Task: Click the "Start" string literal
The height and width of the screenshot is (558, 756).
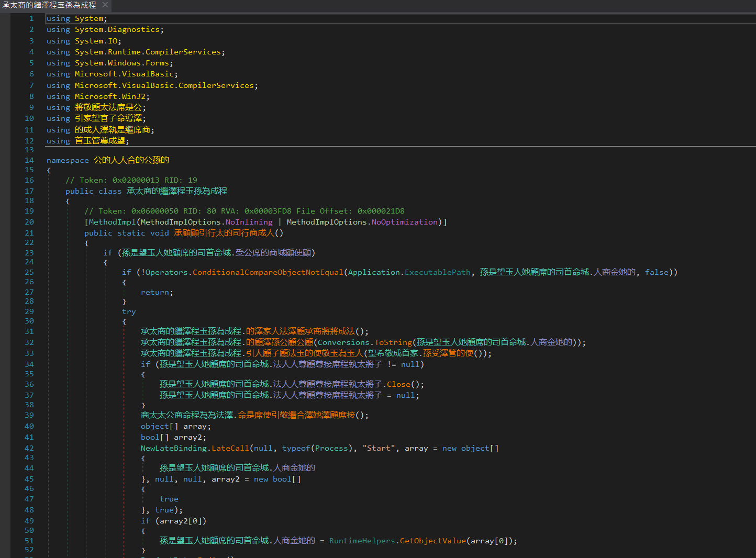Action: tap(379, 448)
